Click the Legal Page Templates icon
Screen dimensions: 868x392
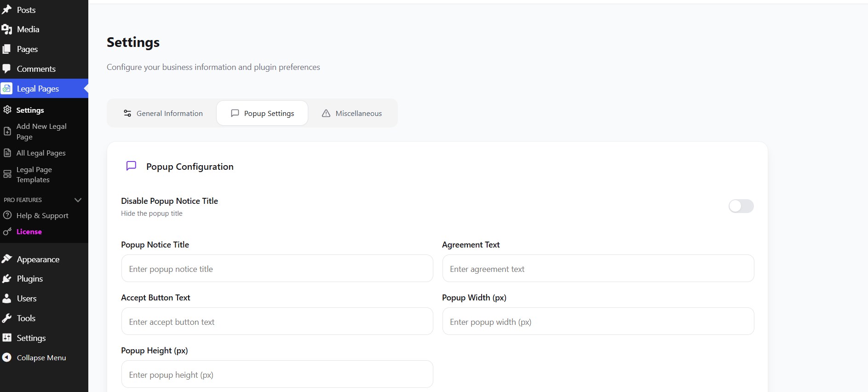pyautogui.click(x=7, y=174)
